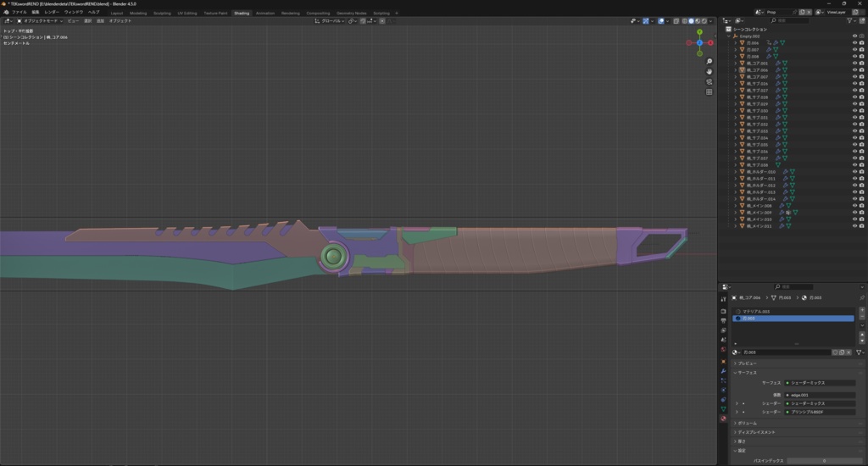Screen dimensions: 868x466
Task: Remove material slot with minus button
Action: pyautogui.click(x=861, y=317)
